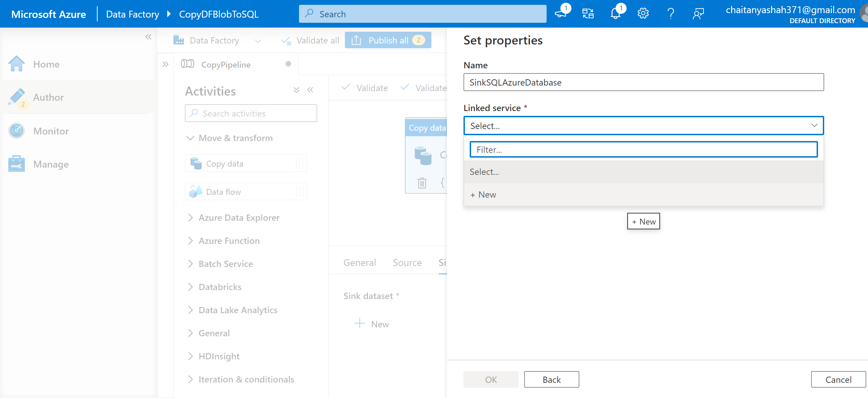Open the portal settings gear
The width and height of the screenshot is (868, 398).
click(x=642, y=13)
